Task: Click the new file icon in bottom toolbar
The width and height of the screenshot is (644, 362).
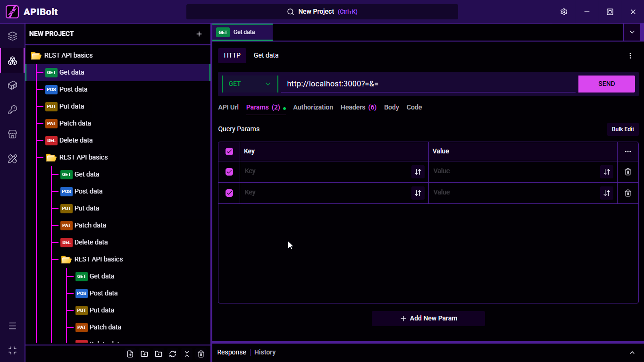Action: (x=130, y=354)
